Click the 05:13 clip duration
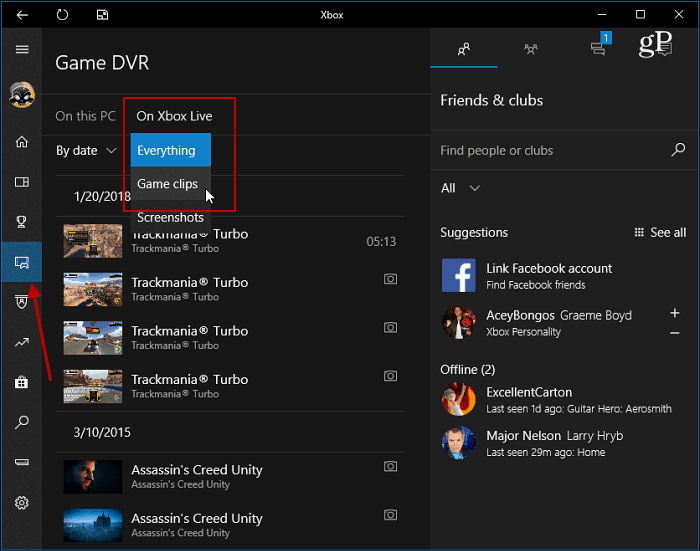The width and height of the screenshot is (700, 551). point(381,242)
